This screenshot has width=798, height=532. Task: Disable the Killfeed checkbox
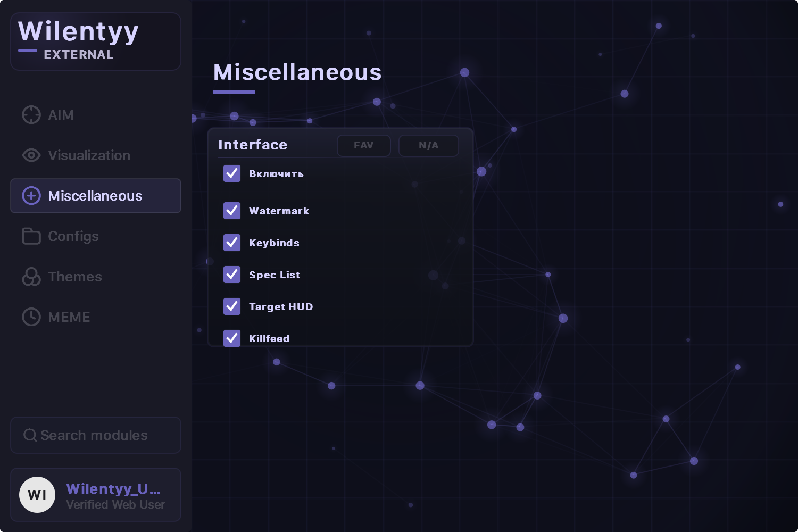[x=232, y=338]
